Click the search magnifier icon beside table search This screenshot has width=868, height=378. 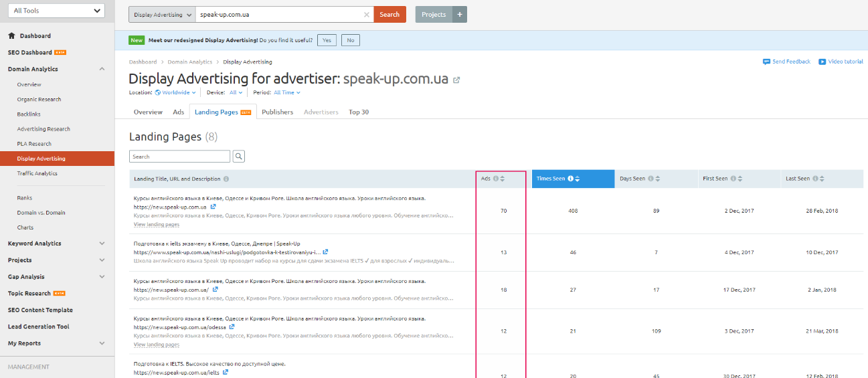click(239, 157)
